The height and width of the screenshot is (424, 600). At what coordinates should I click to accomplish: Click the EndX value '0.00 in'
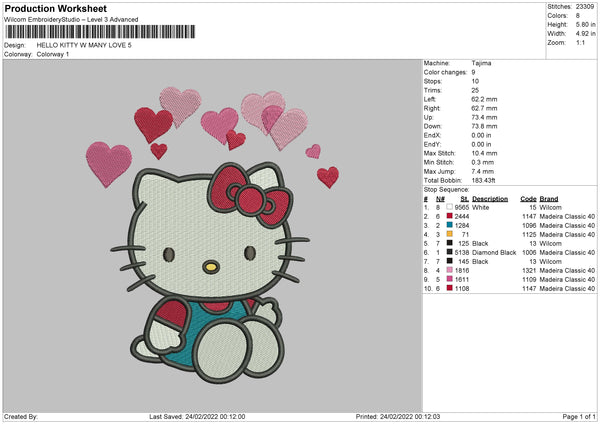(481, 135)
